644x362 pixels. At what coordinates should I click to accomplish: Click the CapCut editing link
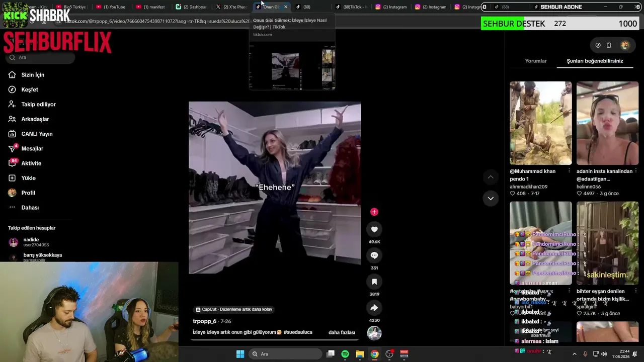point(234,309)
